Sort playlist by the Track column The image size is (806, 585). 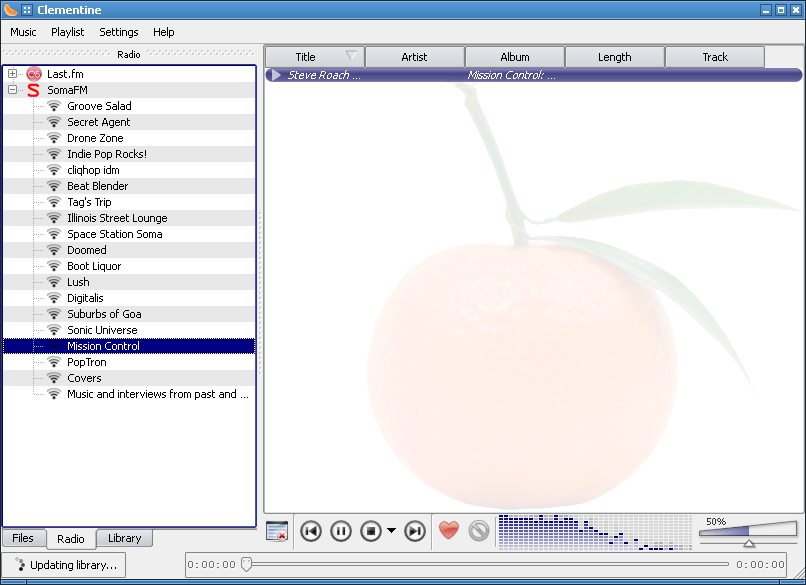715,57
